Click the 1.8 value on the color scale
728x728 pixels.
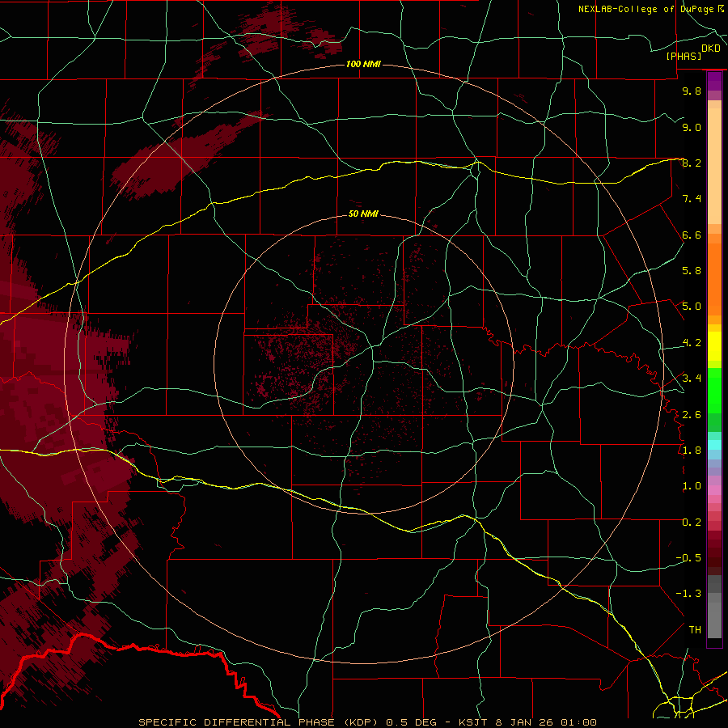pyautogui.click(x=692, y=451)
